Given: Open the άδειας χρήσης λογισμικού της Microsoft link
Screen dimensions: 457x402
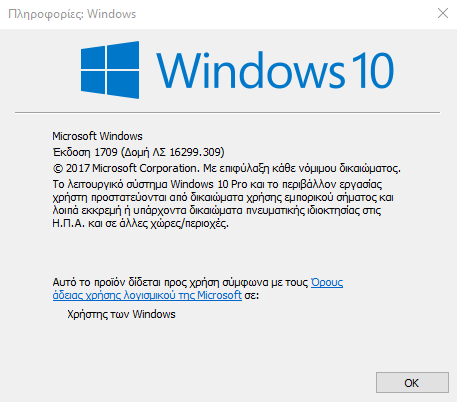Looking at the screenshot, I should point(147,295).
